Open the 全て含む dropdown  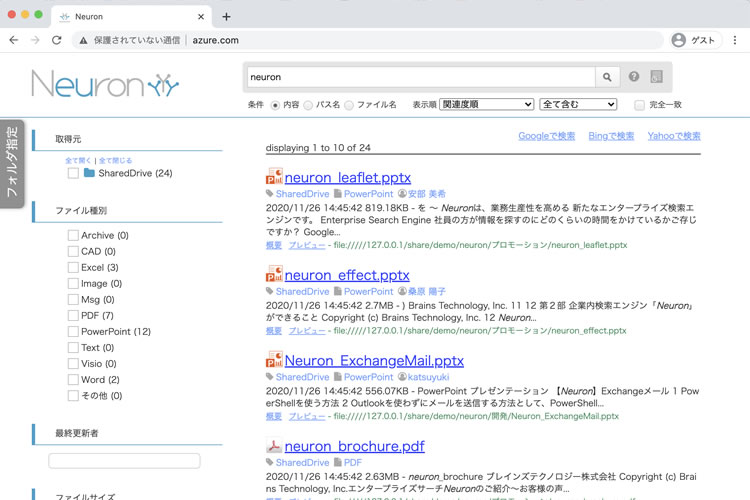(x=578, y=104)
